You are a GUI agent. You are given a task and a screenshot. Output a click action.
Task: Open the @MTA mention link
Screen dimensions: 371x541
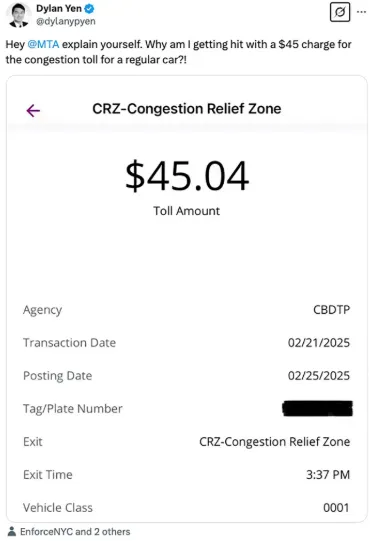[43, 45]
